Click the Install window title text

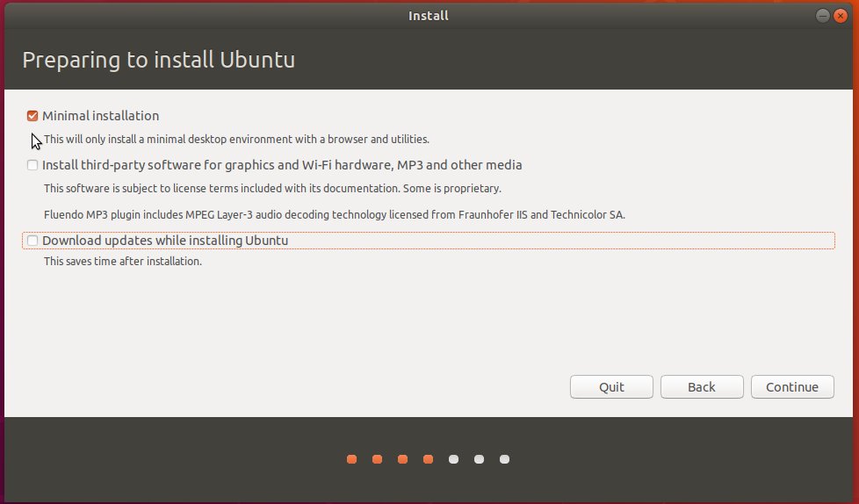coord(429,16)
